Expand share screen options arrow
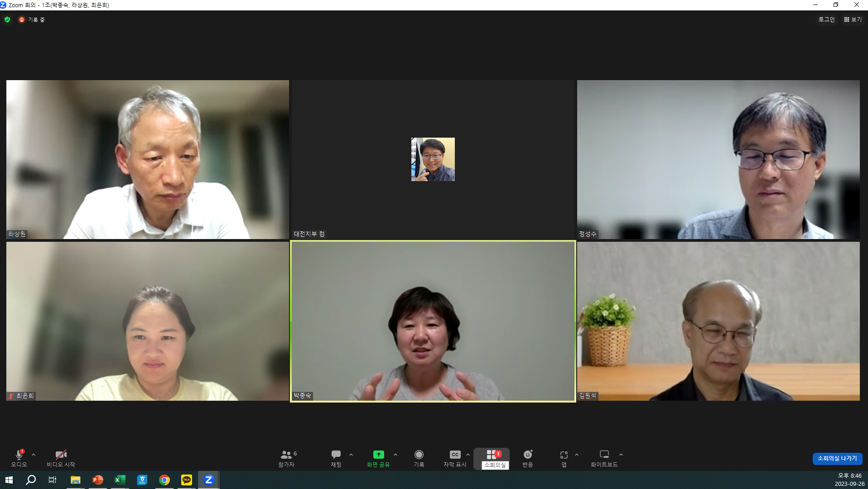The height and width of the screenshot is (489, 868). tap(395, 455)
